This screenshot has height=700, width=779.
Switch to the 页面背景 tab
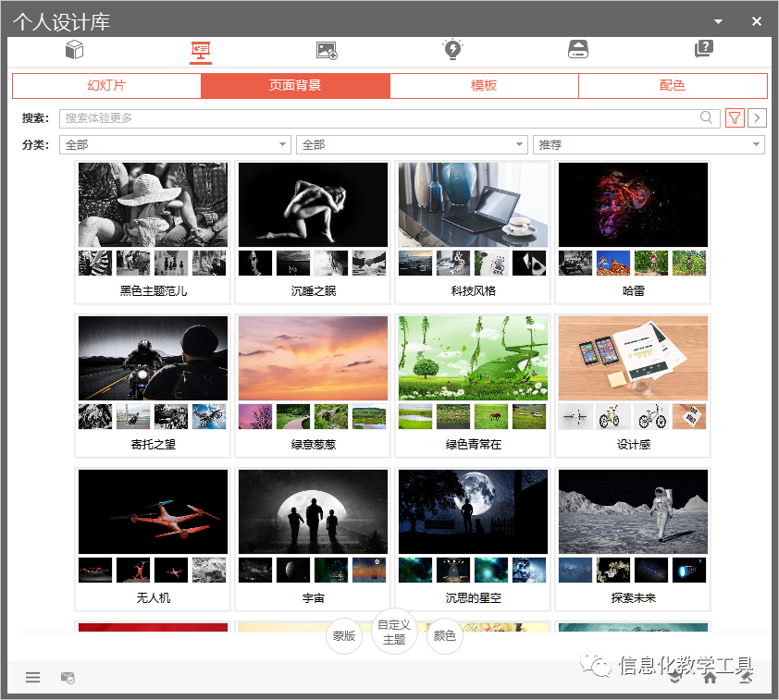point(295,85)
